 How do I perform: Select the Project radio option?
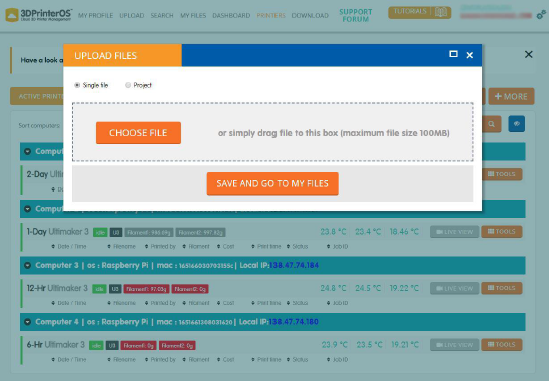pos(128,85)
